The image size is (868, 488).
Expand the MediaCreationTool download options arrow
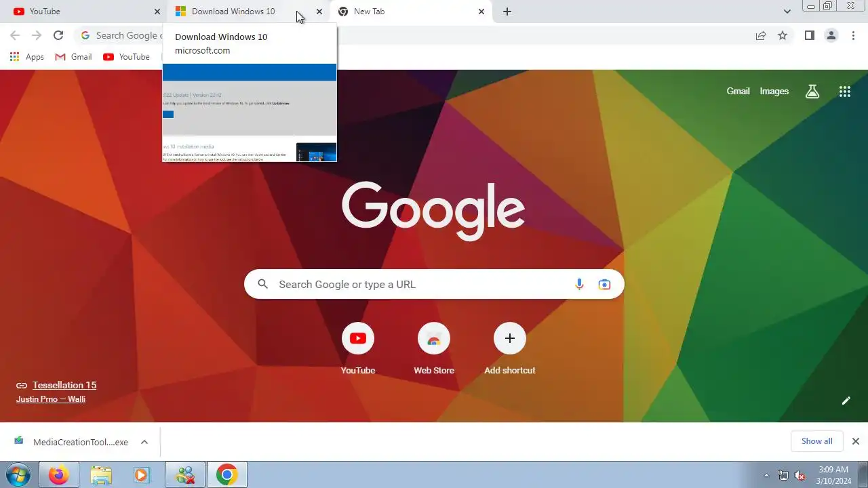[144, 442]
